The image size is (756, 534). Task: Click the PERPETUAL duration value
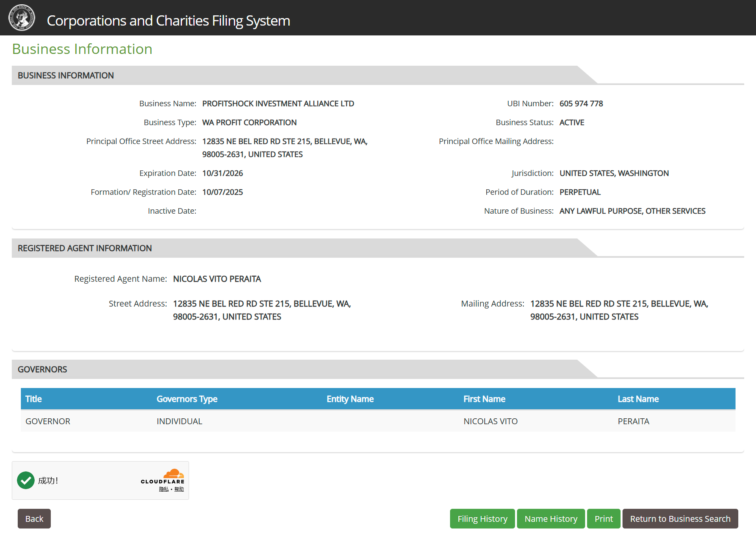click(580, 192)
